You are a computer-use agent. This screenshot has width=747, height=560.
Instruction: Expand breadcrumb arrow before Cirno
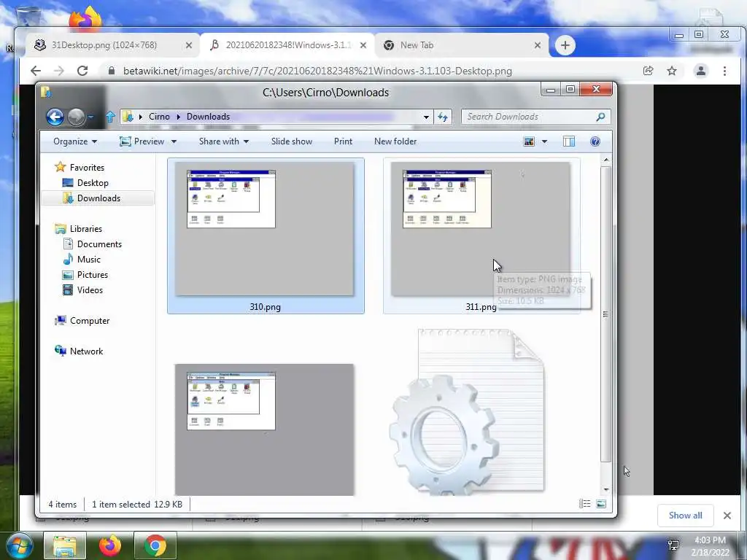point(141,117)
